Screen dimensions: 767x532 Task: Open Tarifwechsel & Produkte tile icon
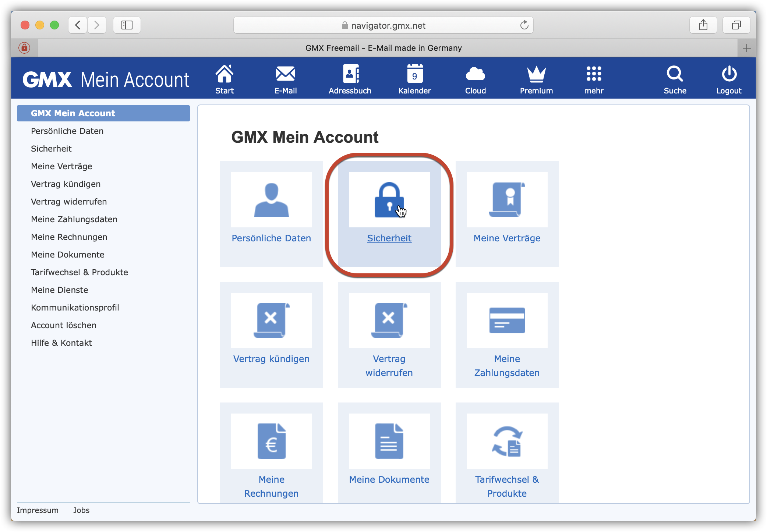507,441
